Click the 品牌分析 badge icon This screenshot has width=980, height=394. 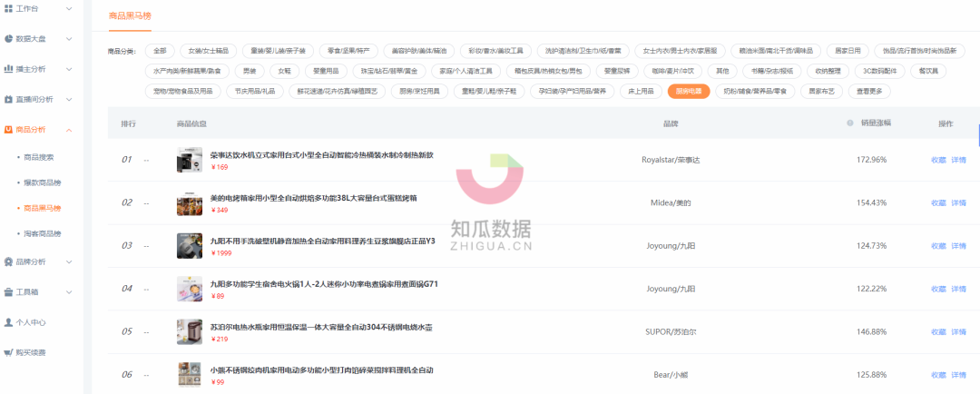[9, 261]
